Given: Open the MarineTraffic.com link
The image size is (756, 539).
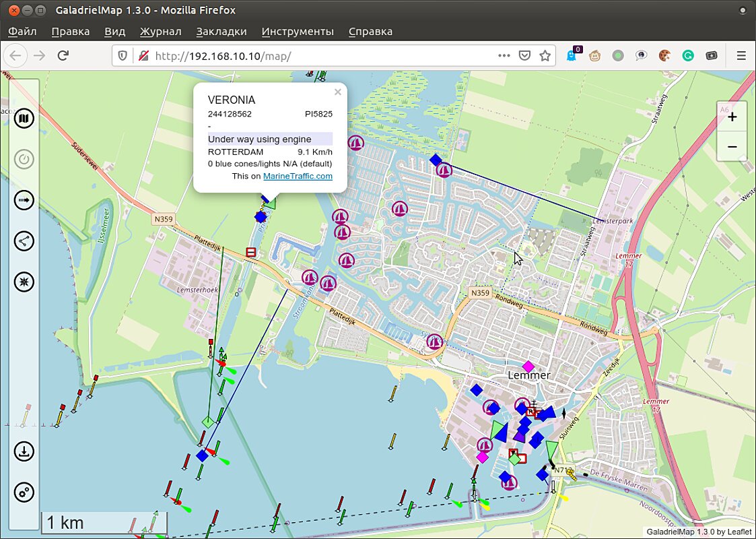Looking at the screenshot, I should (x=298, y=176).
